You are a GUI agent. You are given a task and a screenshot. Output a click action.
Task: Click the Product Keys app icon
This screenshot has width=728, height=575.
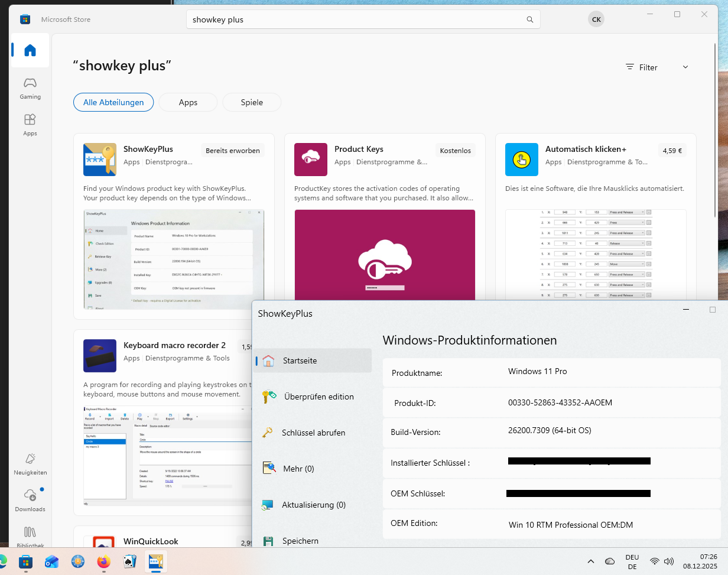(x=311, y=160)
